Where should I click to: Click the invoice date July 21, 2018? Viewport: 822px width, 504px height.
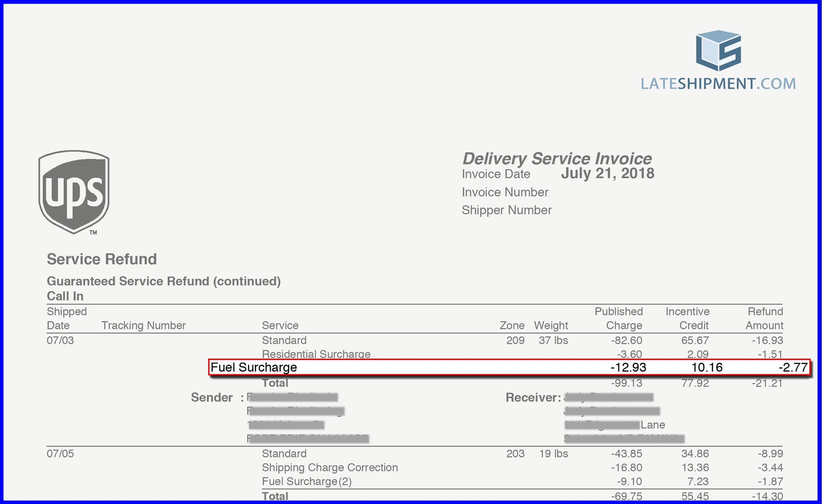pyautogui.click(x=608, y=173)
